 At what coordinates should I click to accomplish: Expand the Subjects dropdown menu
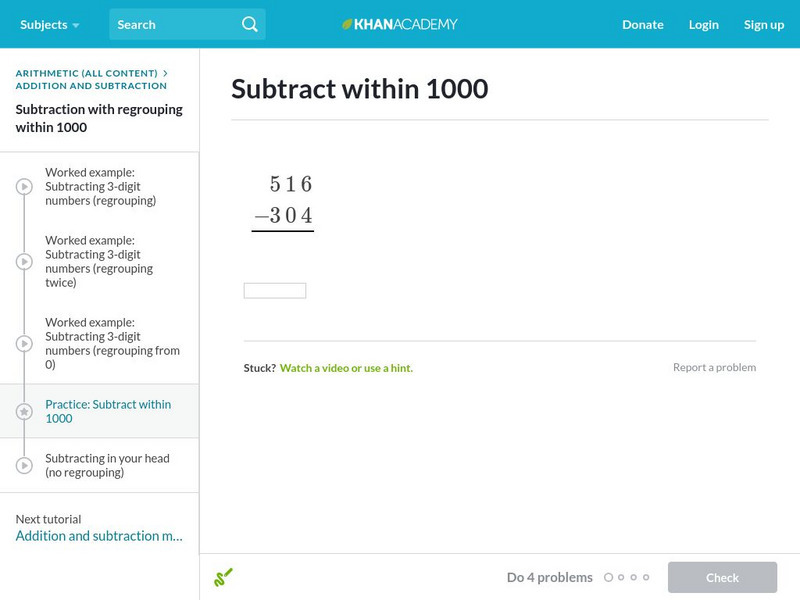click(50, 24)
